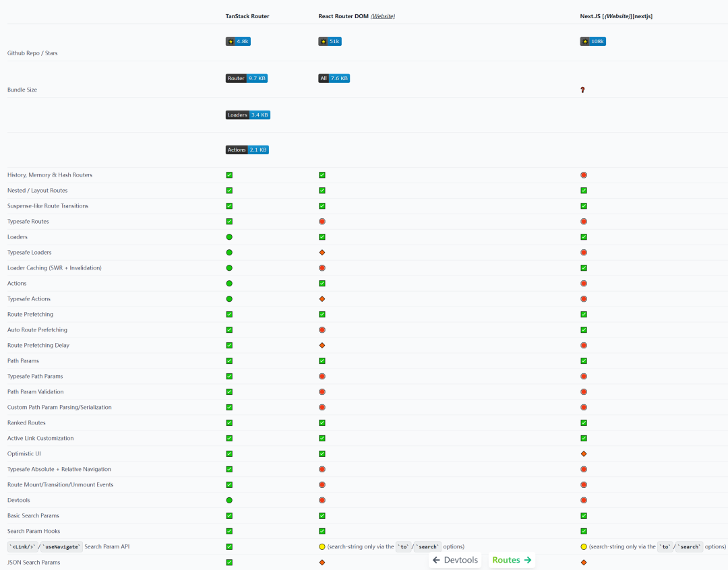Viewport: 728px width, 570px height.
Task: Click the Loader Caching (SWR + Invalidation) label
Action: click(55, 268)
